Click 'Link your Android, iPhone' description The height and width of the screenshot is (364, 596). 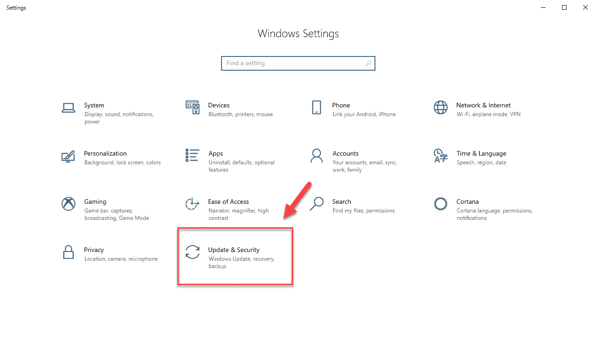pos(364,114)
